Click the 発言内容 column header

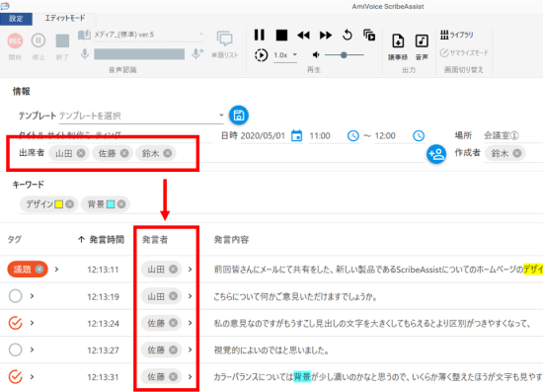(x=231, y=239)
